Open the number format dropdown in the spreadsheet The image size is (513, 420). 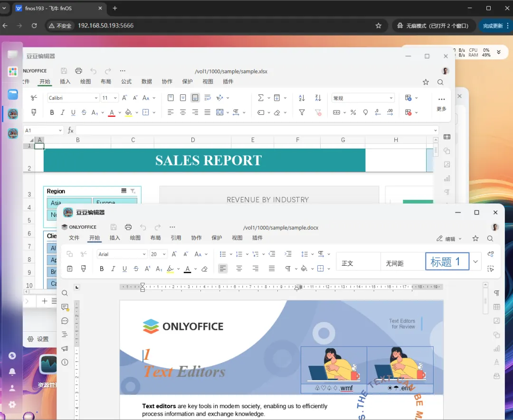pos(391,98)
